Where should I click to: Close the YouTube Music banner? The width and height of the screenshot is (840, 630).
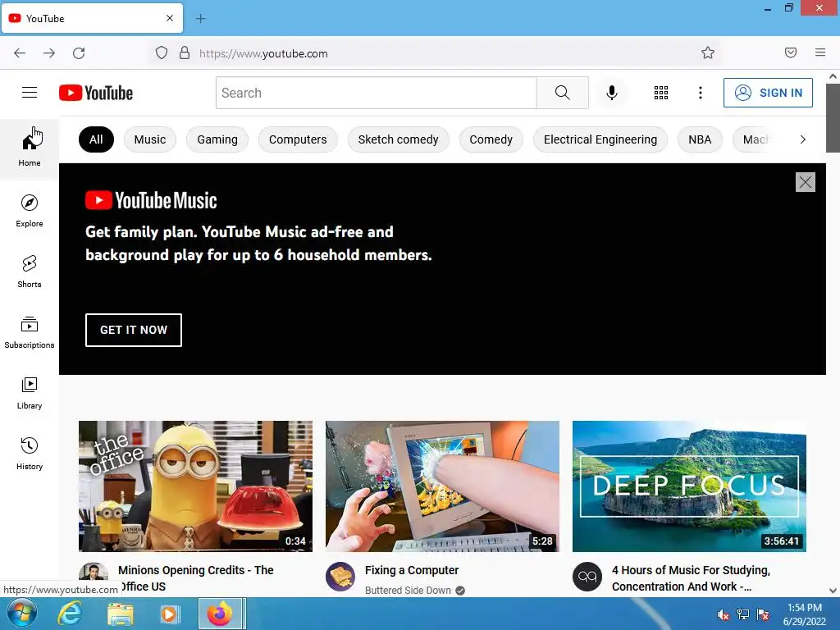[x=806, y=182]
